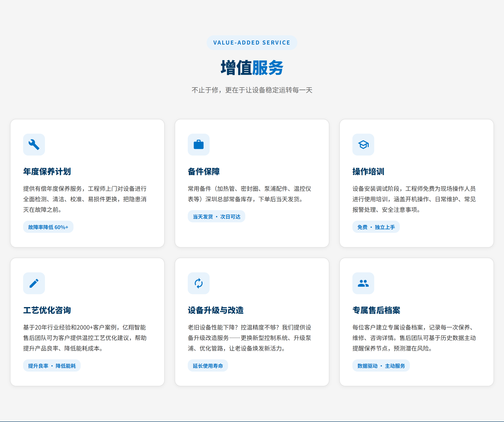This screenshot has width=504, height=422.
Task: Open the 年度保养计划 card title
Action: pos(47,171)
